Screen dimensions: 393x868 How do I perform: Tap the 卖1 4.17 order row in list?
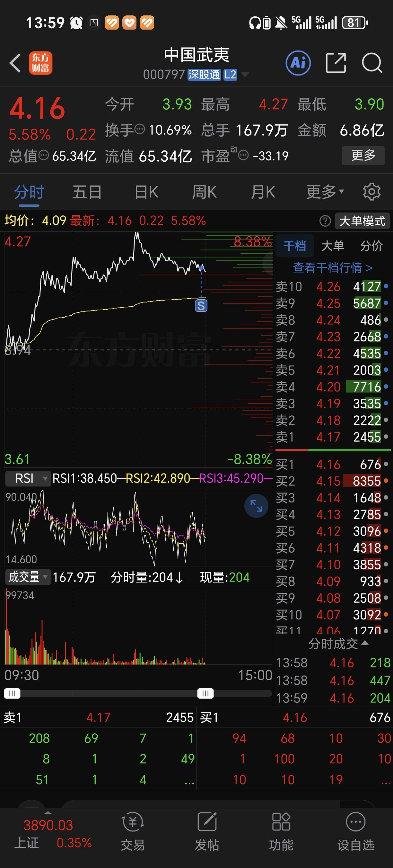(x=332, y=437)
